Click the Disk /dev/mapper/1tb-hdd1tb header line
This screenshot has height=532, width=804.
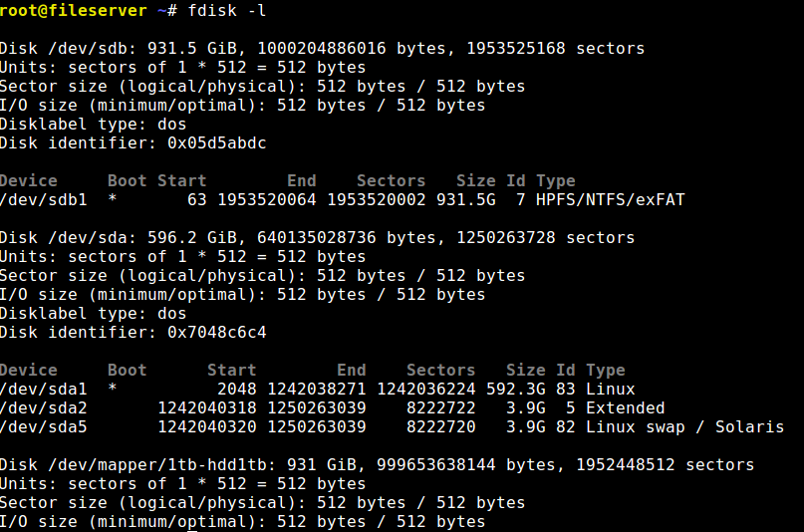tap(377, 464)
